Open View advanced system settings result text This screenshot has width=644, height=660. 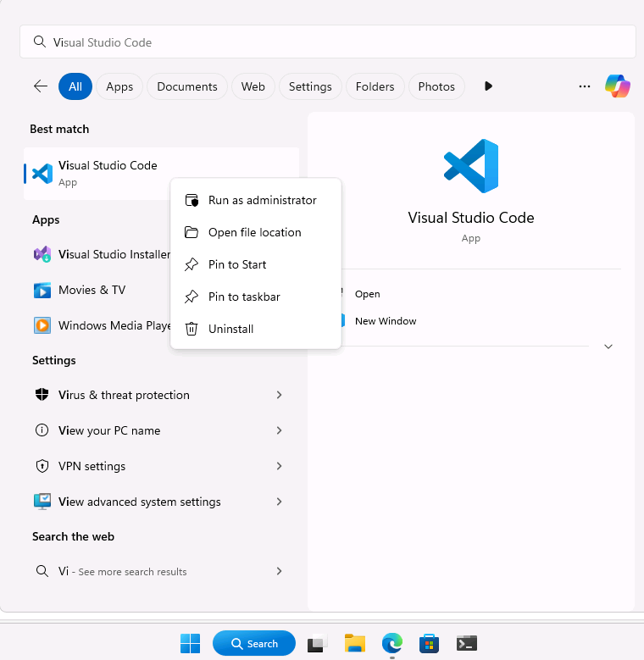click(x=139, y=502)
